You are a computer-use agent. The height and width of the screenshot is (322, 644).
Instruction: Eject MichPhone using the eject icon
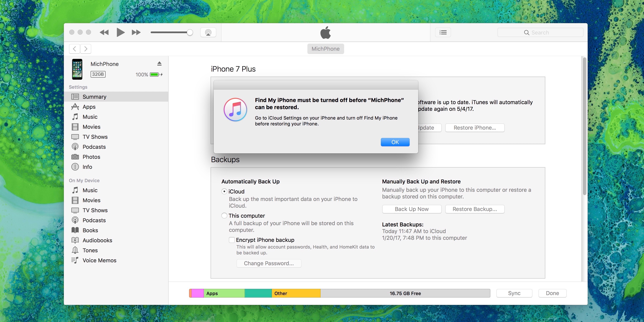(159, 64)
